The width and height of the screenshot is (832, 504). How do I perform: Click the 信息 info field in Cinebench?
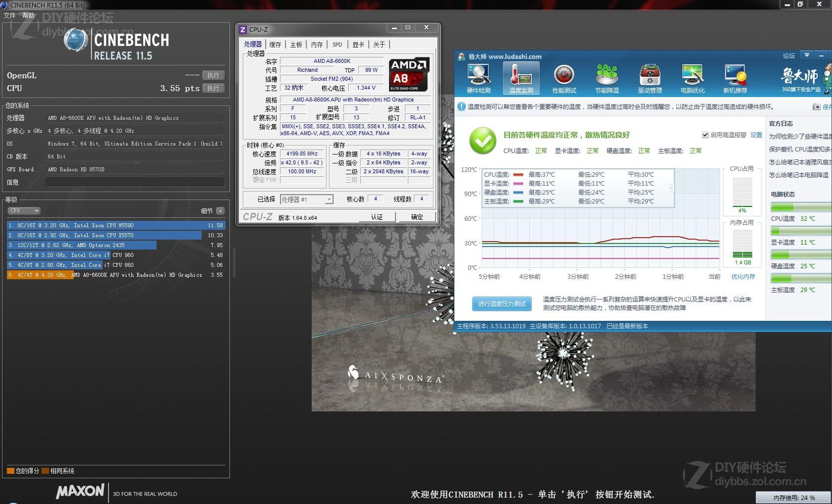tap(135, 182)
